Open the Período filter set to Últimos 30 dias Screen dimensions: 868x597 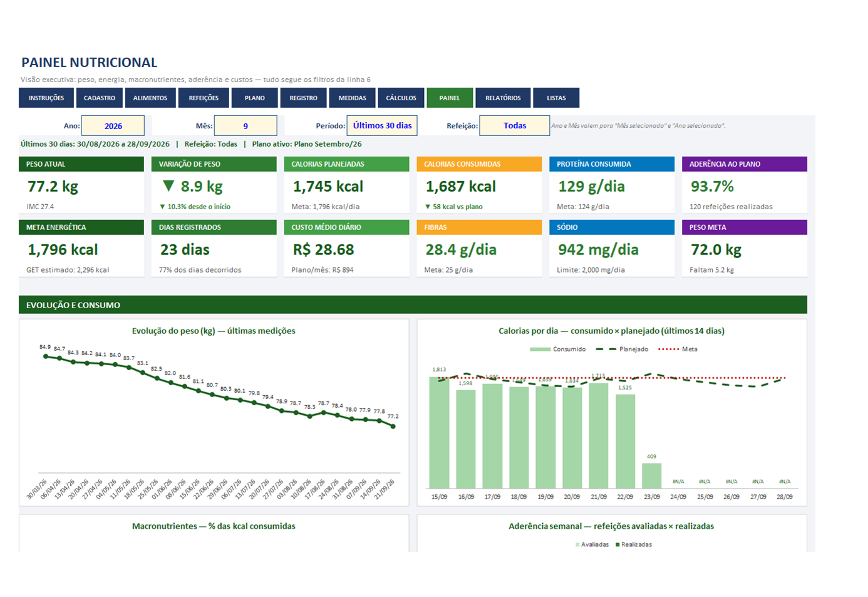point(382,125)
